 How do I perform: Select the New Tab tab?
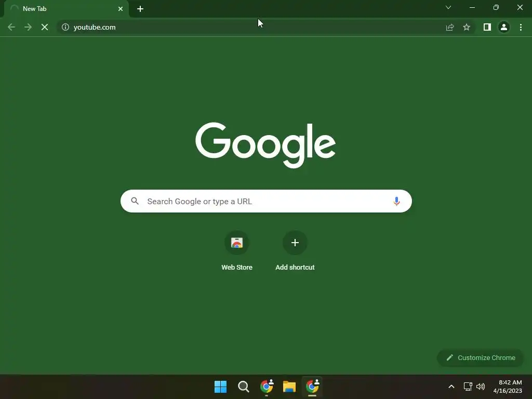pos(66,9)
